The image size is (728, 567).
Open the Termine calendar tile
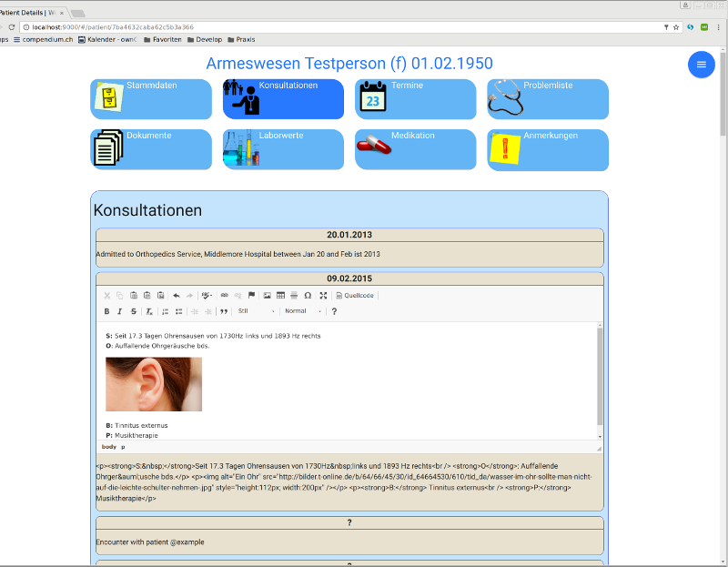416,99
